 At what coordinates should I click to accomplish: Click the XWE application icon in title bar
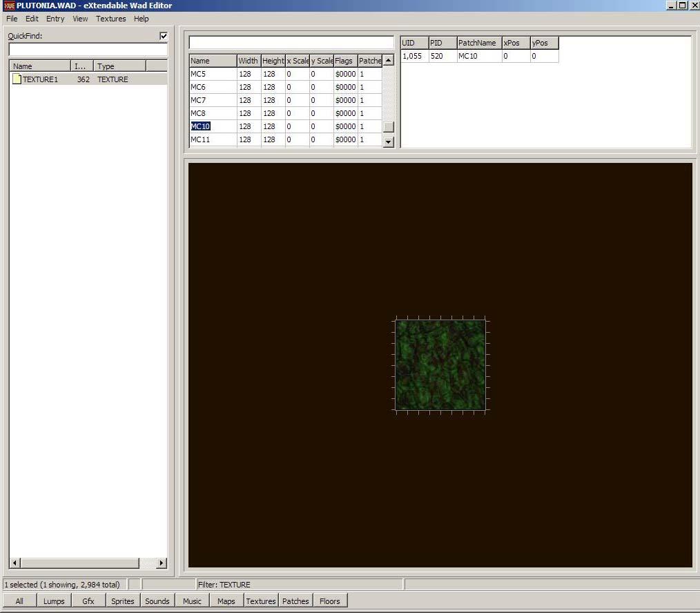coord(9,6)
